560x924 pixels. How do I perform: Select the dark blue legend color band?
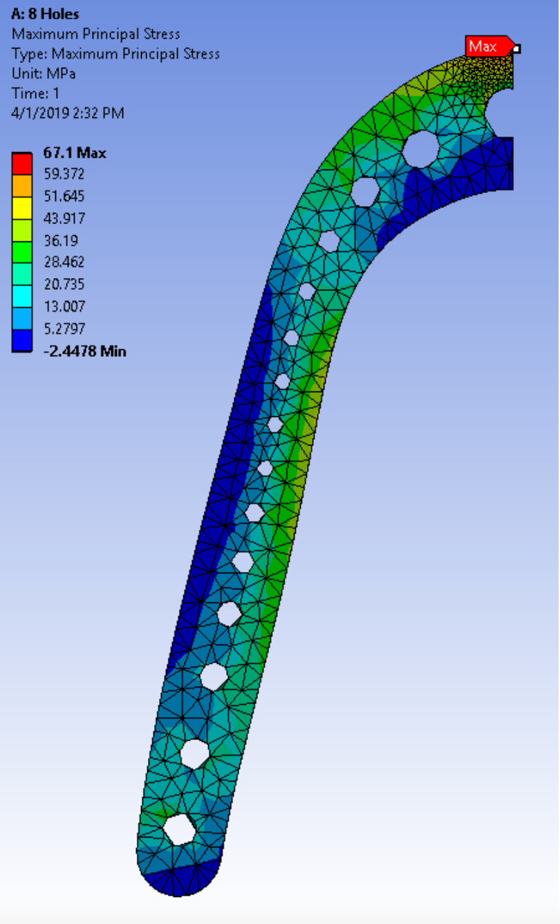[x=21, y=341]
